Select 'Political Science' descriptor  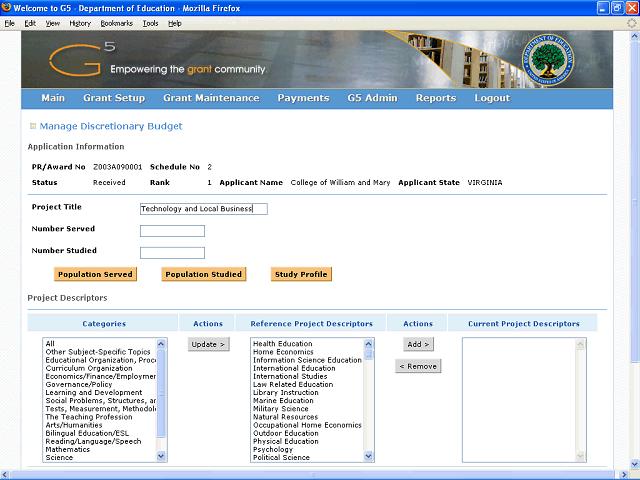click(x=281, y=458)
